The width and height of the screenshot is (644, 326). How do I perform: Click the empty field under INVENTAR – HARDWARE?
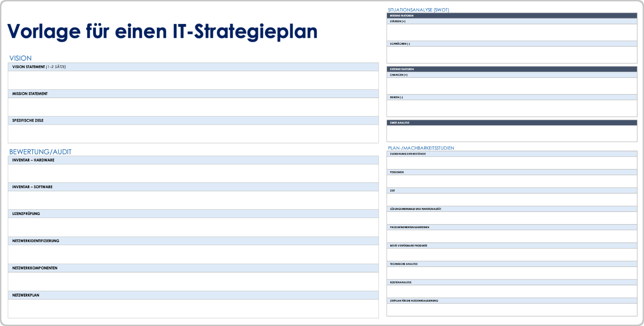tap(193, 173)
